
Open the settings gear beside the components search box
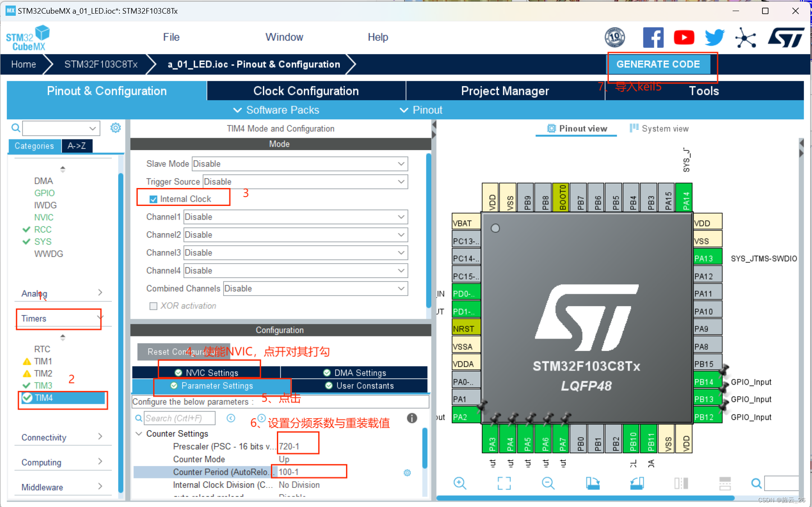tap(115, 127)
